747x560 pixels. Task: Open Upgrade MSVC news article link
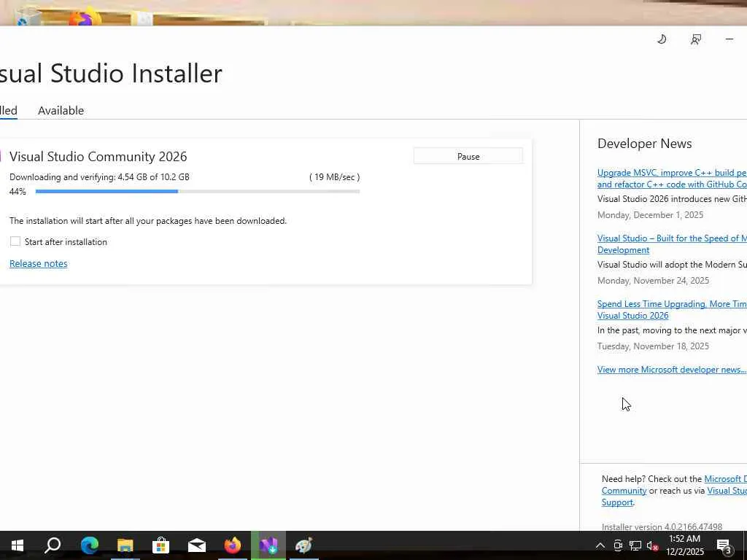coord(672,179)
